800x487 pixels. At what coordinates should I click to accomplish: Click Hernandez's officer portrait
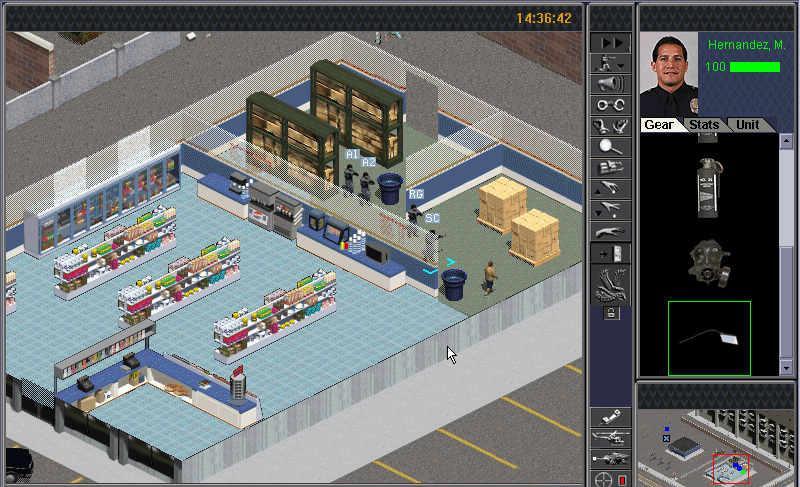[x=668, y=75]
